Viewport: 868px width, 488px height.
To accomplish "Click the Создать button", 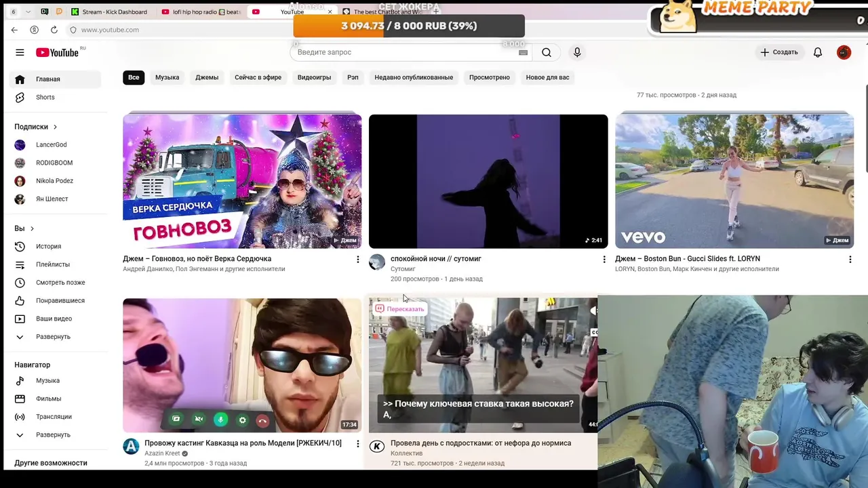I will pos(779,52).
